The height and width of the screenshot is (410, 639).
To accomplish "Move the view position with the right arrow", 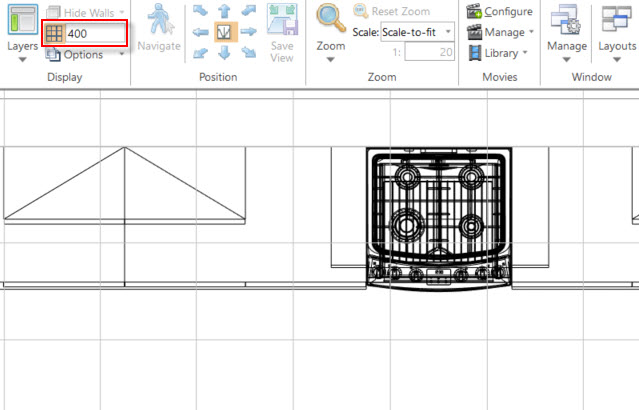I will point(249,31).
